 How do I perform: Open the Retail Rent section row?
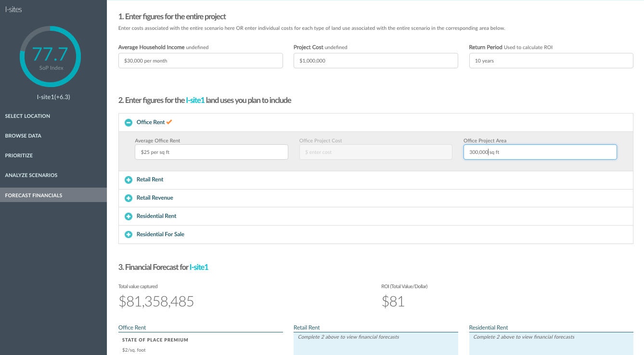[375, 180]
